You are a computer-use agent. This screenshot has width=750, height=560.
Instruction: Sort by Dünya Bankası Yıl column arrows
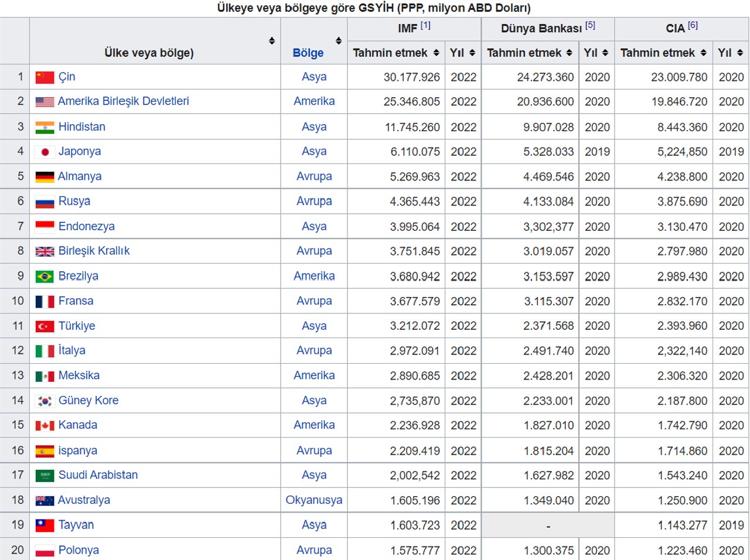[605, 53]
